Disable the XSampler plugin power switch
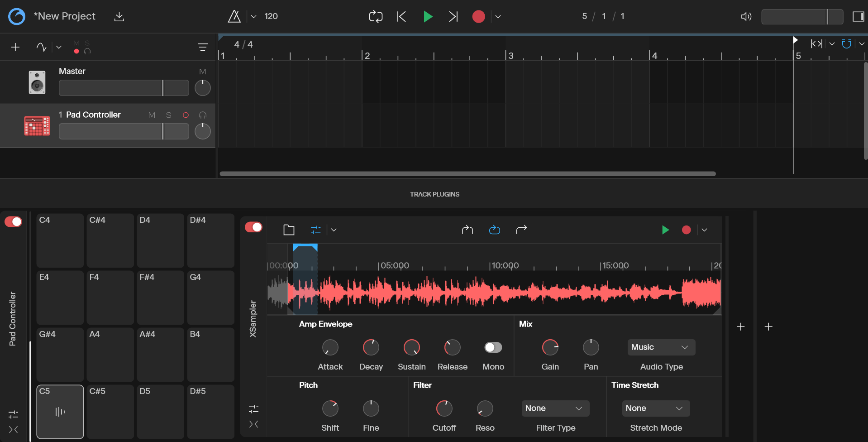Image resolution: width=868 pixels, height=442 pixels. tap(253, 227)
